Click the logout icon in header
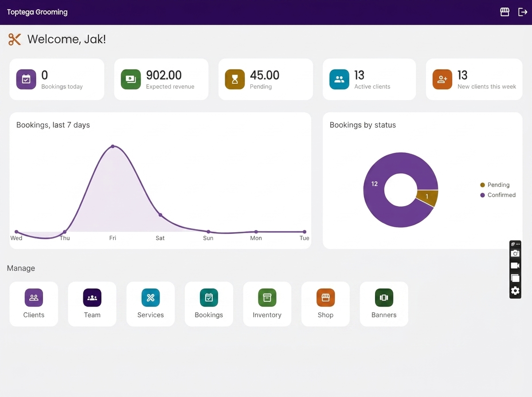Image resolution: width=532 pixels, height=397 pixels. (523, 12)
